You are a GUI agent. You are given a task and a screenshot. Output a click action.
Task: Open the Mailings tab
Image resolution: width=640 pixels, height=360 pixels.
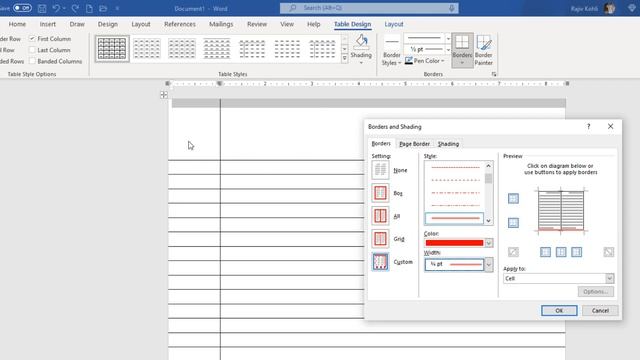pyautogui.click(x=221, y=24)
